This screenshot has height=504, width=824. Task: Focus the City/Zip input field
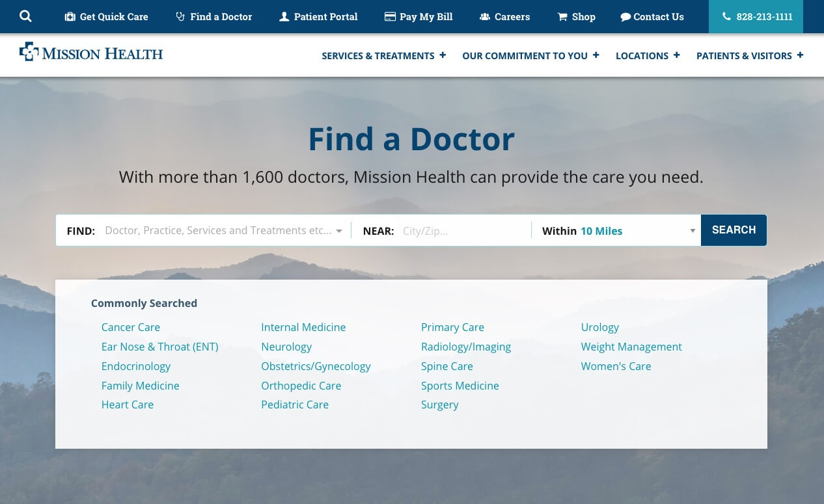[x=463, y=231]
